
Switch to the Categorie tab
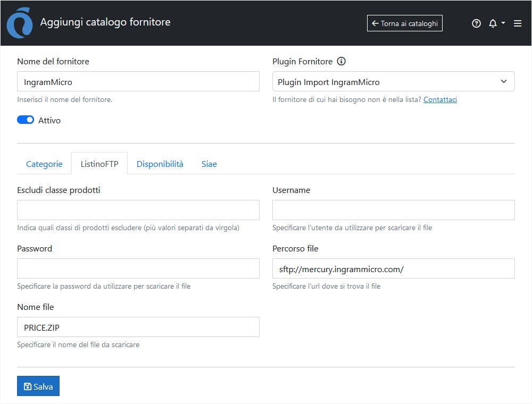coord(44,164)
